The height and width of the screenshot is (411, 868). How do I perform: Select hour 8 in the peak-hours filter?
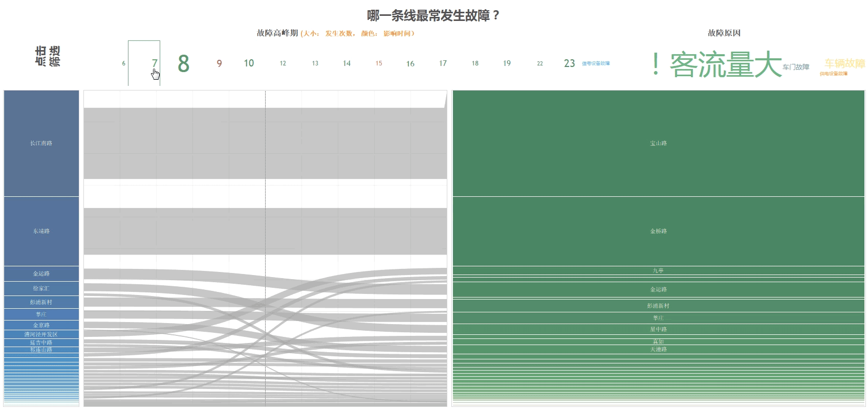pos(183,64)
